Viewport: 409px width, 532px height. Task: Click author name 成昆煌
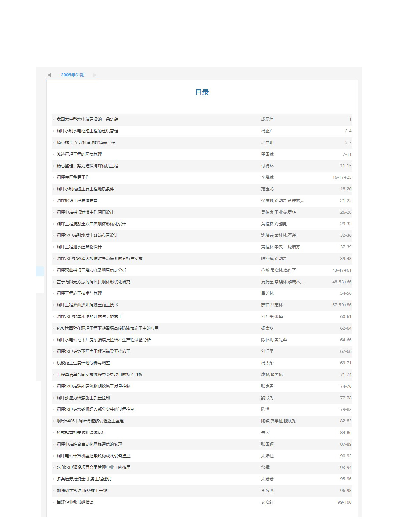coord(267,119)
